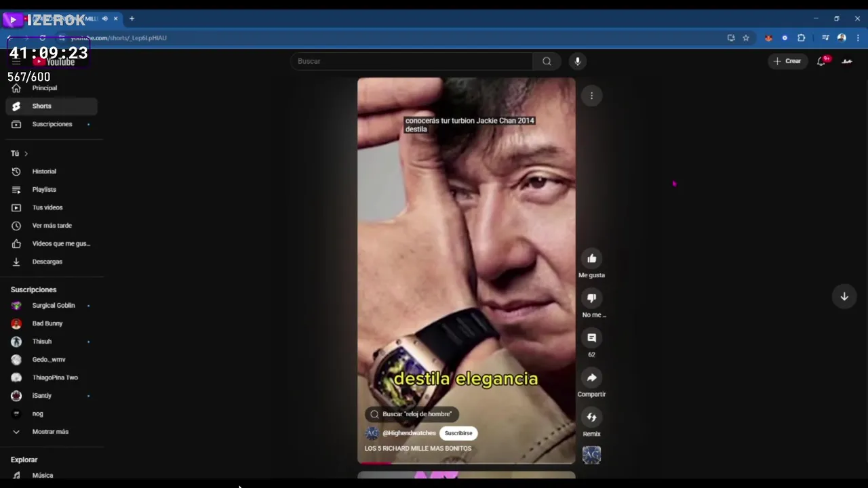This screenshot has height=488, width=868.
Task: Click Buscar "reloj de hombre" suggestion
Action: click(x=412, y=414)
